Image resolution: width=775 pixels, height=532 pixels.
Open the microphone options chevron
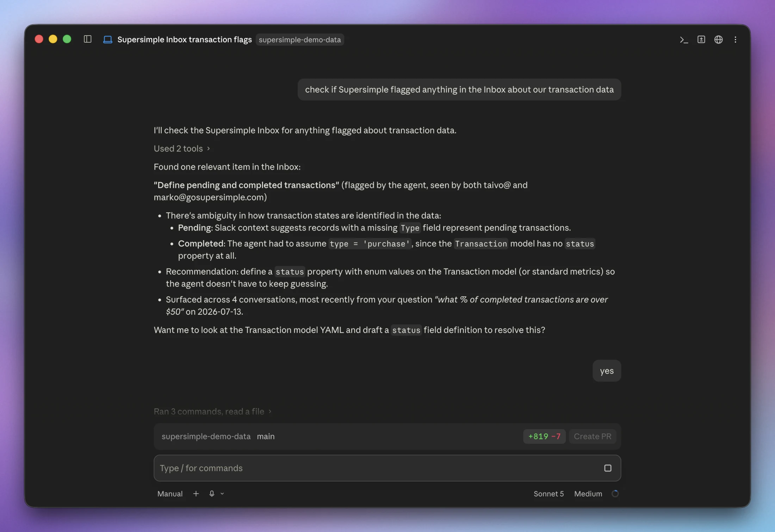[x=222, y=494]
